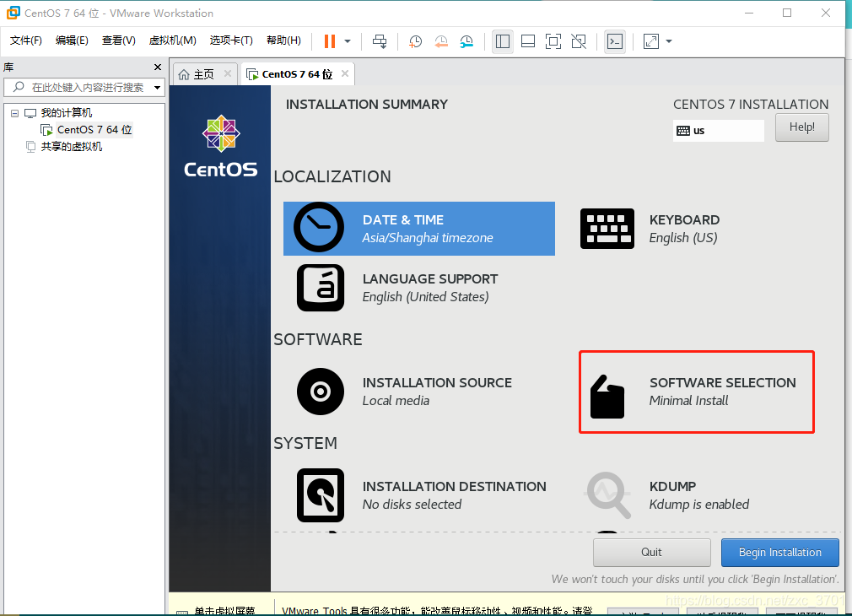852x616 pixels.
Task: Revert the VM to its snapshot
Action: click(x=441, y=41)
